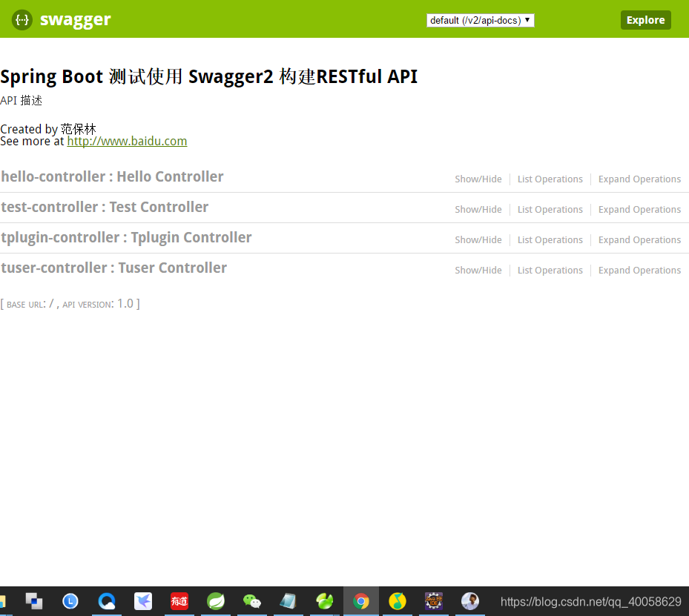Open the blue clock app in taskbar
Image resolution: width=689 pixels, height=616 pixels.
70,601
